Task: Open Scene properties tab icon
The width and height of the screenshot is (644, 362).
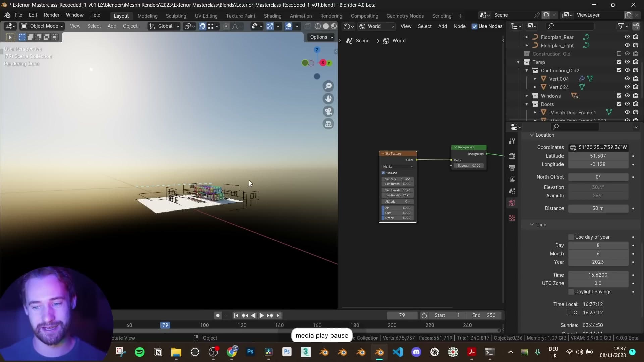Action: (512, 191)
